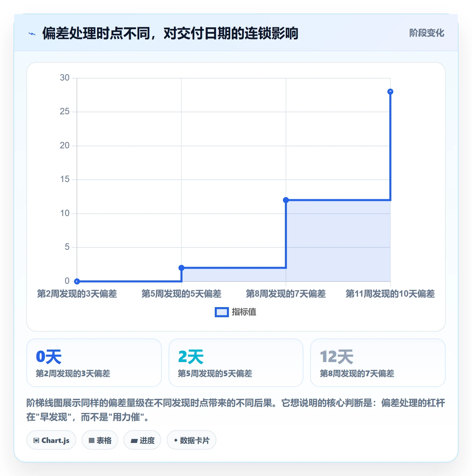Click the y-axis value 25
Screen dimensions: 472x476
tap(65, 112)
